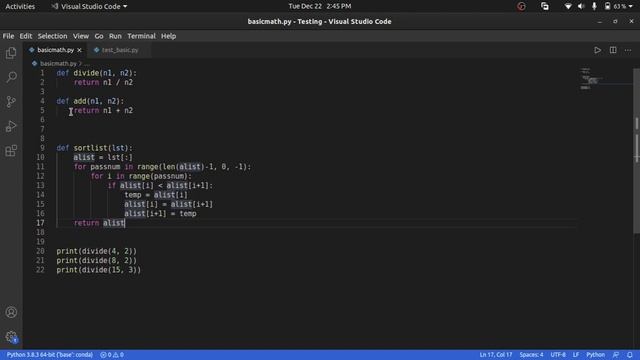Image resolution: width=640 pixels, height=360 pixels.
Task: Open the Extensions view
Action: [11, 151]
